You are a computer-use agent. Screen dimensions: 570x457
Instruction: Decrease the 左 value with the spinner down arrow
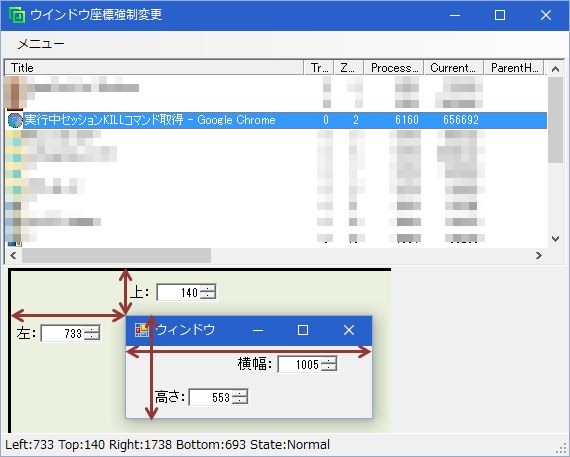pyautogui.click(x=92, y=337)
